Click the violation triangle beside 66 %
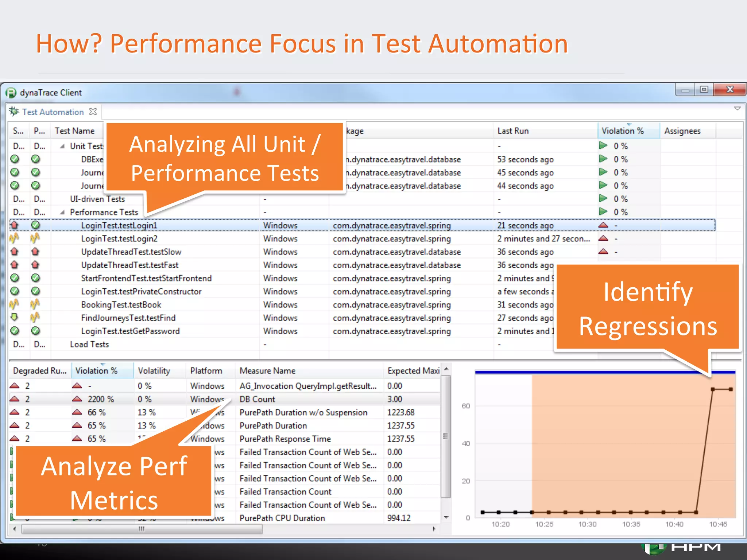This screenshot has height=560, width=747. [x=77, y=412]
